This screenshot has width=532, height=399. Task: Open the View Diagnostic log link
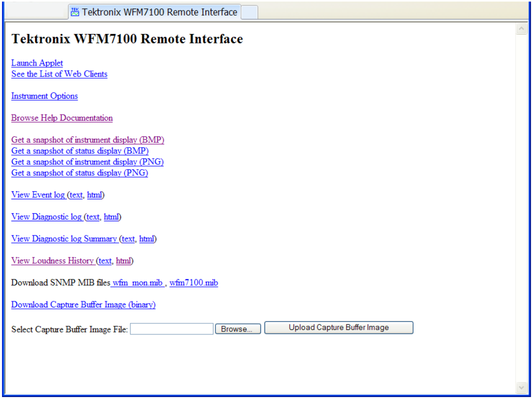[x=47, y=217]
